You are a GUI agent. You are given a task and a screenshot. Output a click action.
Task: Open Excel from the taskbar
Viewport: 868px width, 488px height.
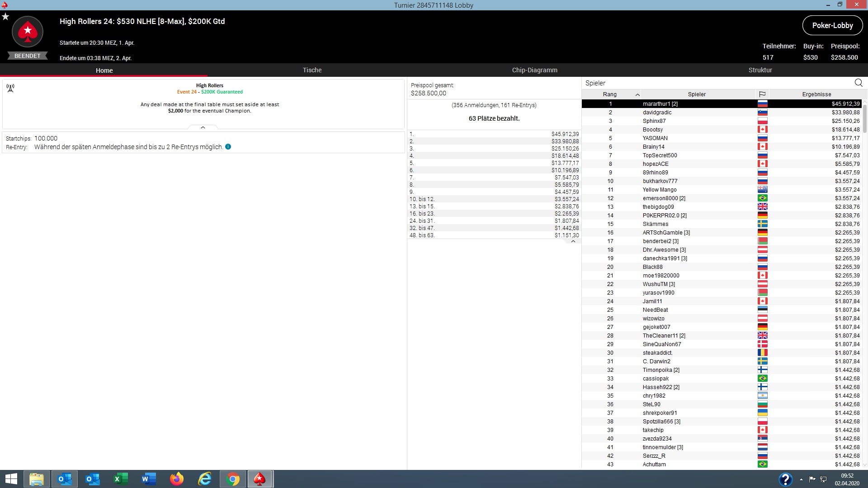121,479
